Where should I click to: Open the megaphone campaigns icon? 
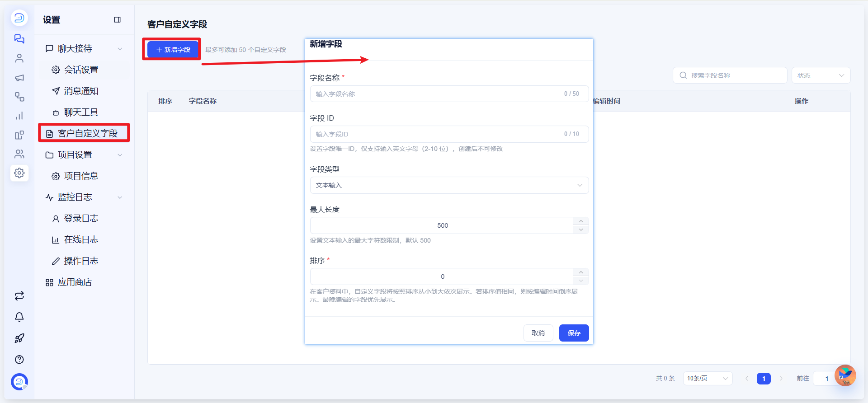pyautogui.click(x=19, y=78)
